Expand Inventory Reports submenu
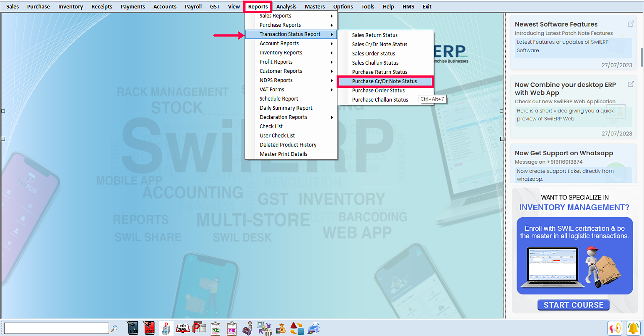The image size is (644, 336). tap(291, 53)
